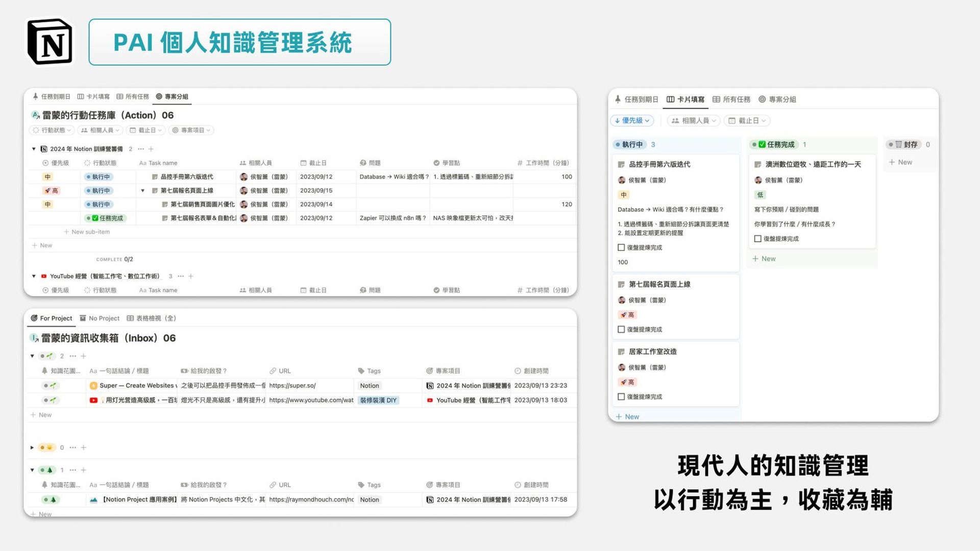Screen dimensions: 980x551
Task: Click plus icon beside 2024 Notion group
Action: click(x=151, y=149)
